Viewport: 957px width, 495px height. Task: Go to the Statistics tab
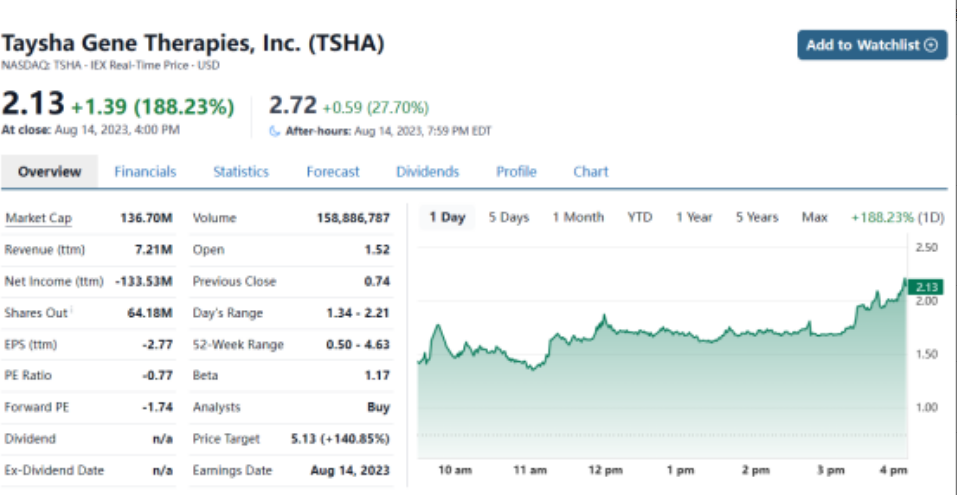pos(241,172)
